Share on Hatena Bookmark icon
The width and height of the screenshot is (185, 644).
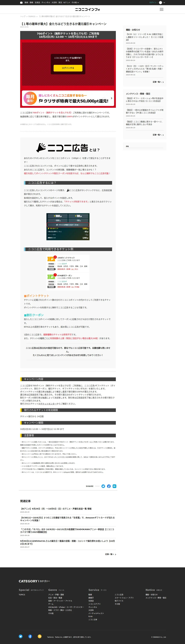click(x=115, y=486)
